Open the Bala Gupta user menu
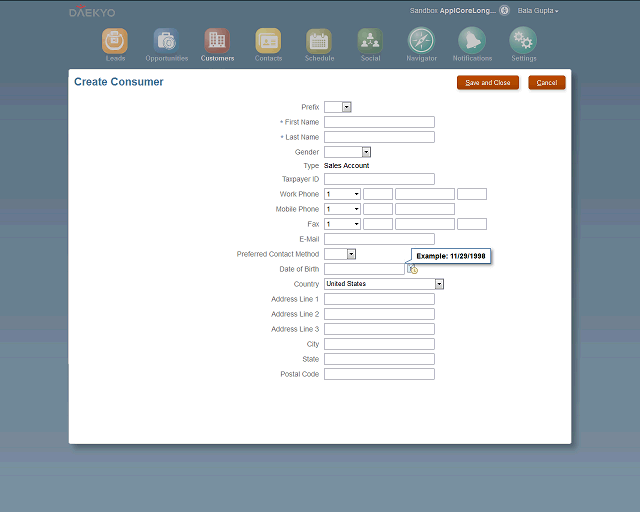Image resolution: width=640 pixels, height=512 pixels. point(538,11)
